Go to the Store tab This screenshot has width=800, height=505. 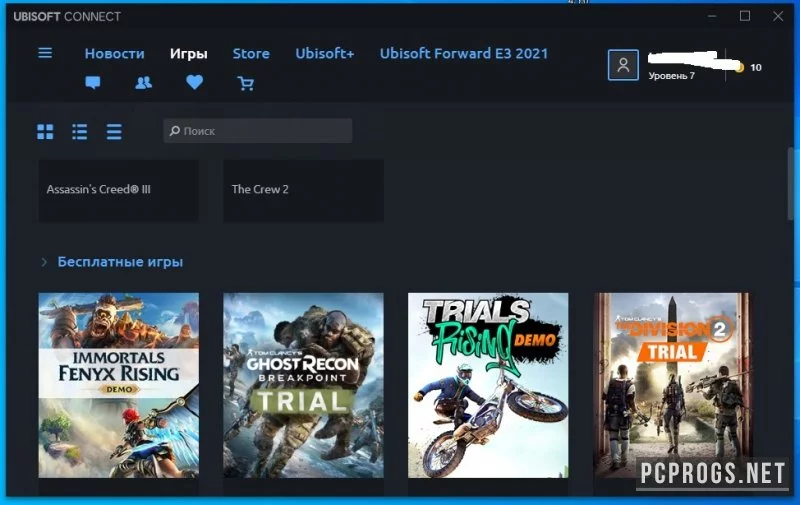[x=251, y=54]
